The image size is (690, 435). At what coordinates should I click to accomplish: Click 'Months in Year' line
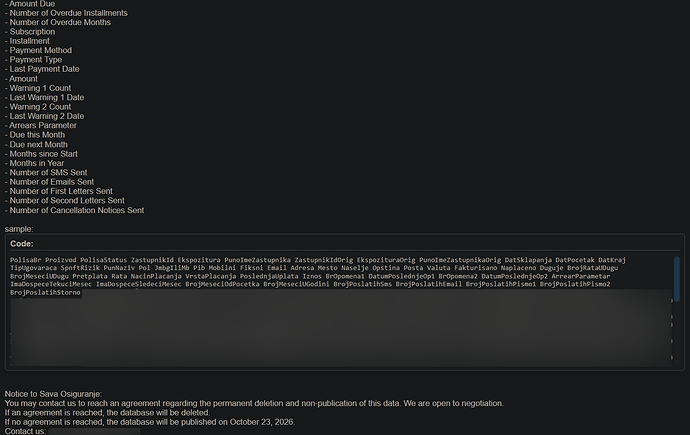(x=34, y=163)
